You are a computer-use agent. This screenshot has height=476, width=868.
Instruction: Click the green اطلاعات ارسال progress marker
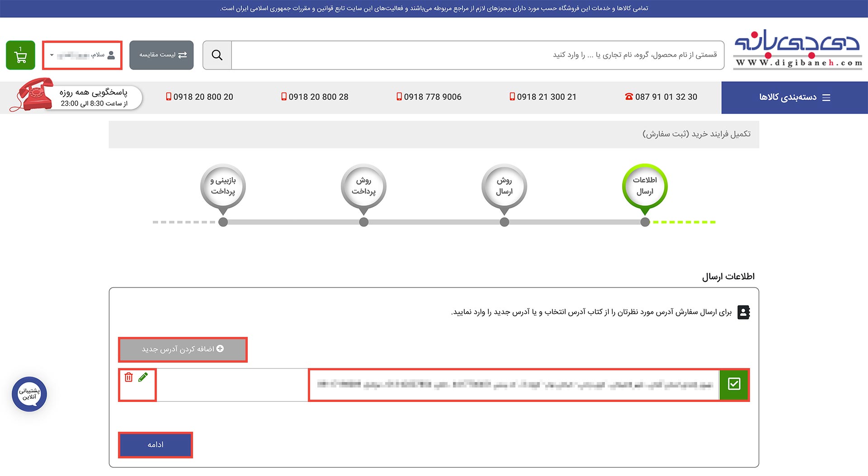[645, 187]
